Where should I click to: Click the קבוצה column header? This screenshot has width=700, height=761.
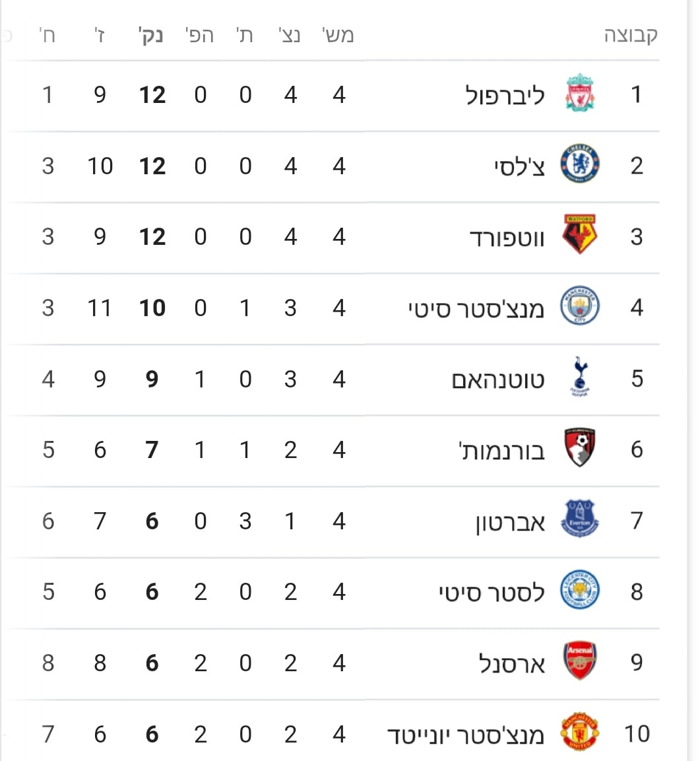(x=631, y=35)
